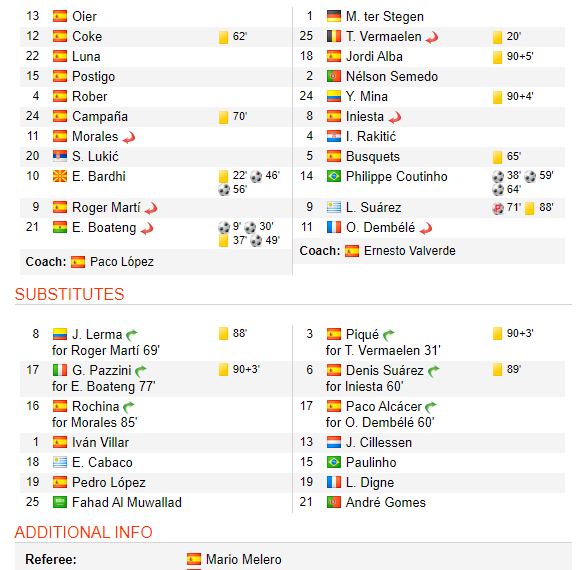Open E. Boateng player page
577x570 pixels.
click(x=104, y=228)
